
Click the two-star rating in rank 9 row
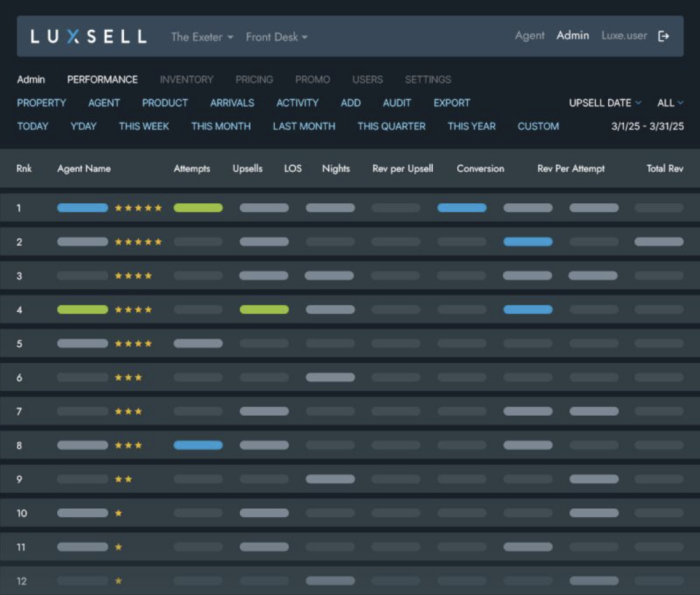[124, 479]
